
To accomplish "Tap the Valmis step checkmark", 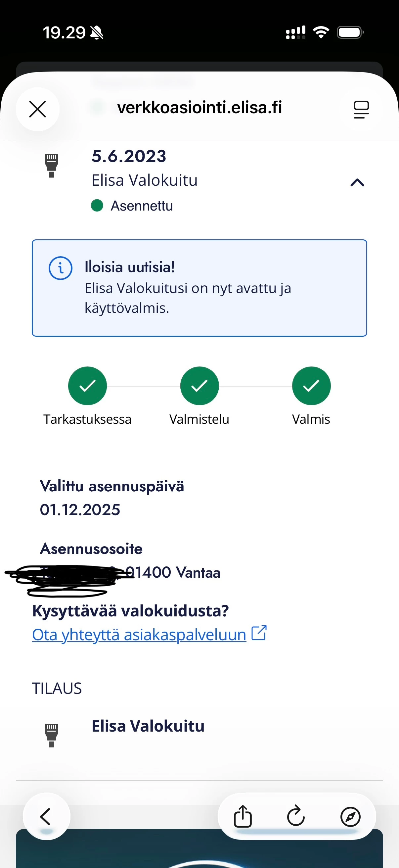I will [311, 385].
